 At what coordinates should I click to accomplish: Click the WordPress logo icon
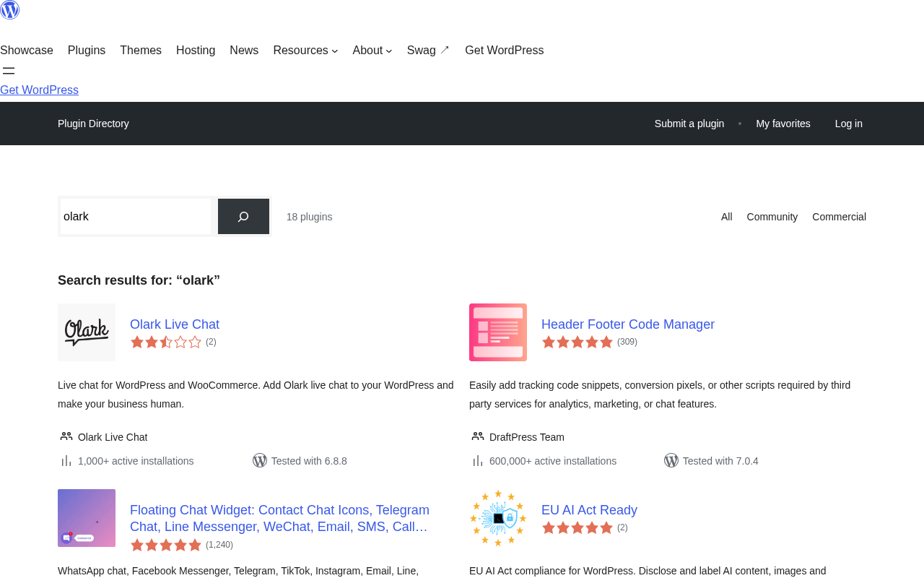(x=9, y=9)
